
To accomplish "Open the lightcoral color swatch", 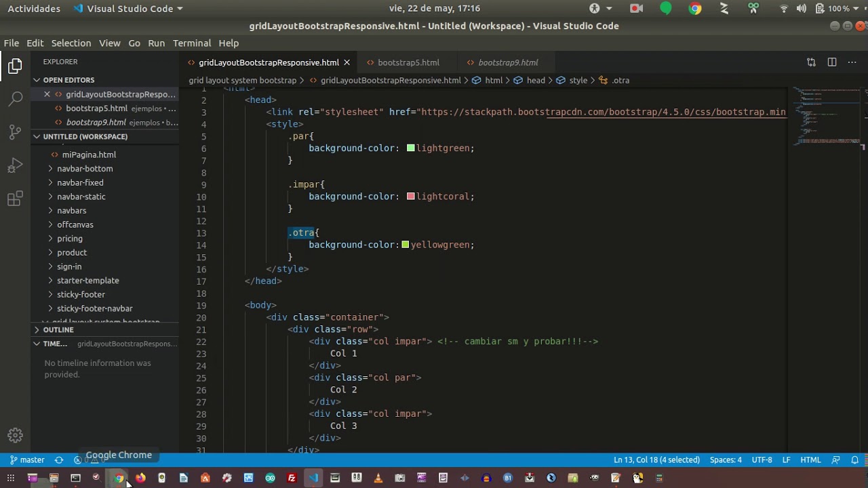I will pos(410,197).
